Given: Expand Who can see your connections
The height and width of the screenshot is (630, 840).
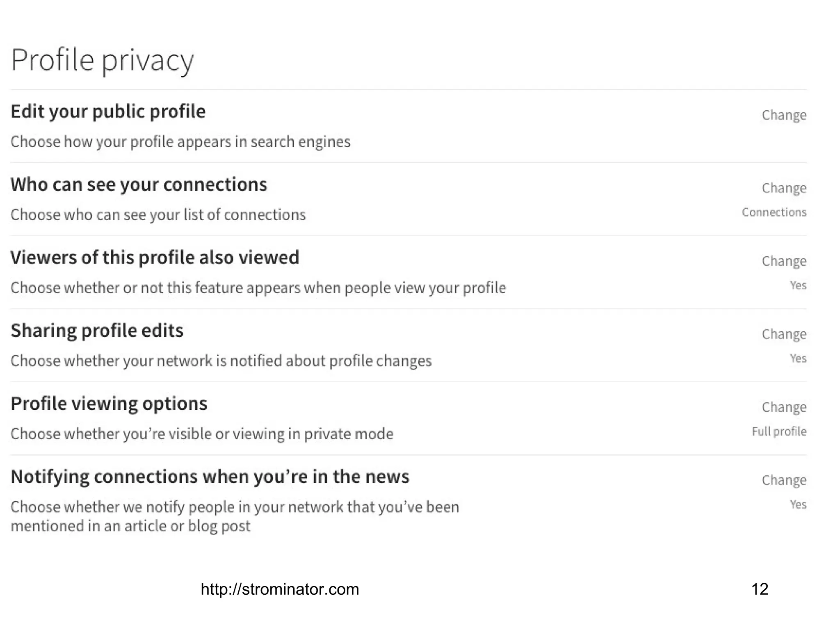Looking at the screenshot, I should point(139,185).
